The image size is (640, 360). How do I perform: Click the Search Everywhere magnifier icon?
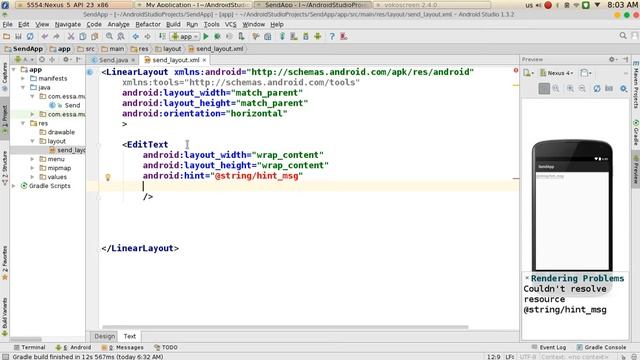tap(623, 36)
